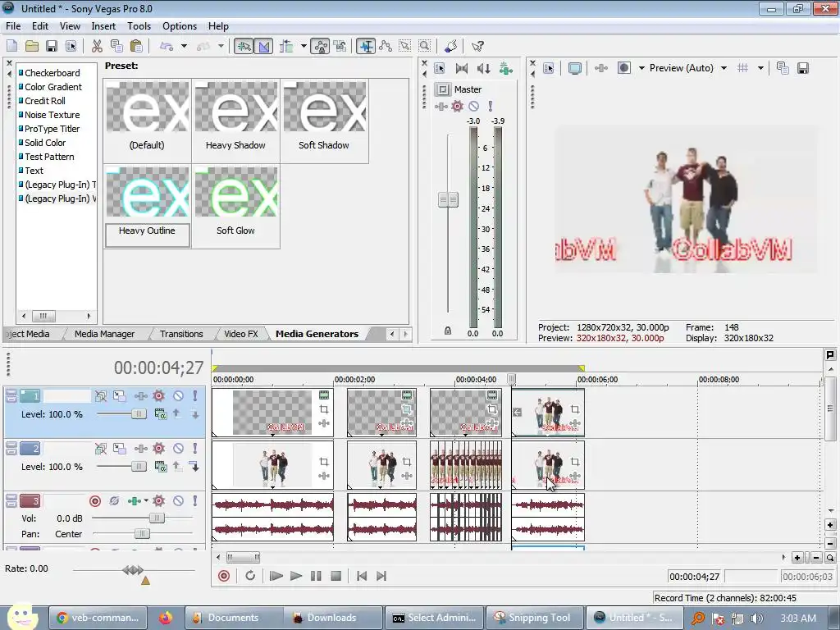Select ProType Titler generator in list
The width and height of the screenshot is (840, 630).
click(x=52, y=129)
